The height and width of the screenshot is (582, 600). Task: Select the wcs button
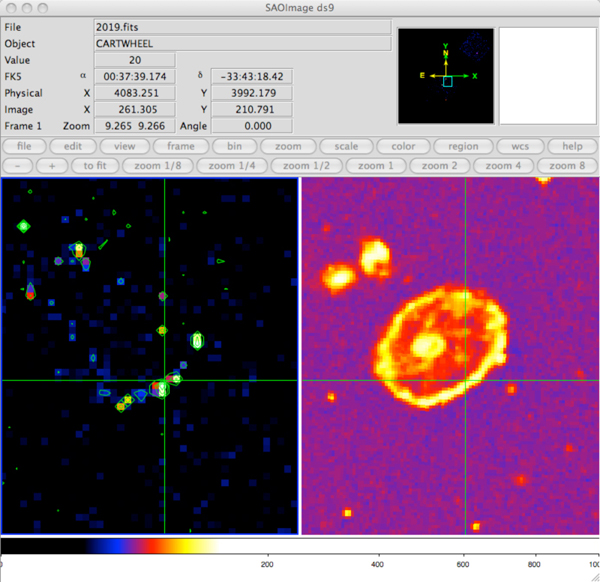point(520,146)
